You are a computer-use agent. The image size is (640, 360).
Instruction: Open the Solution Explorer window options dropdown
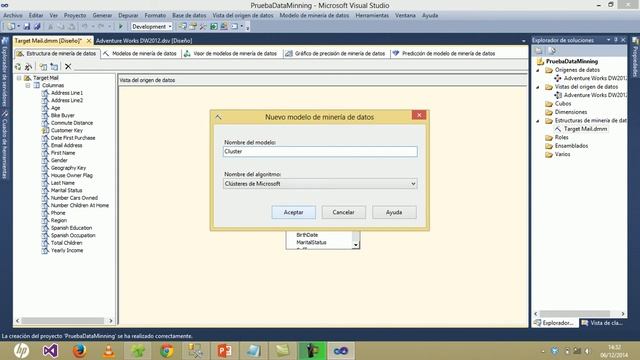coord(609,40)
